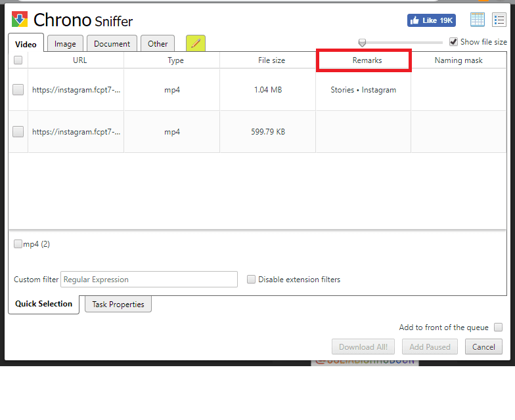Click the Custom filter Regular Expression field
This screenshot has width=515, height=420.
point(149,280)
